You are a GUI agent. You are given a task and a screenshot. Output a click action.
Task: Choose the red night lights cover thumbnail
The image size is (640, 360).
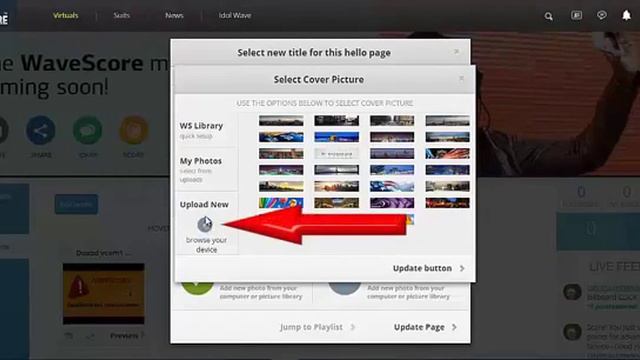(x=447, y=203)
